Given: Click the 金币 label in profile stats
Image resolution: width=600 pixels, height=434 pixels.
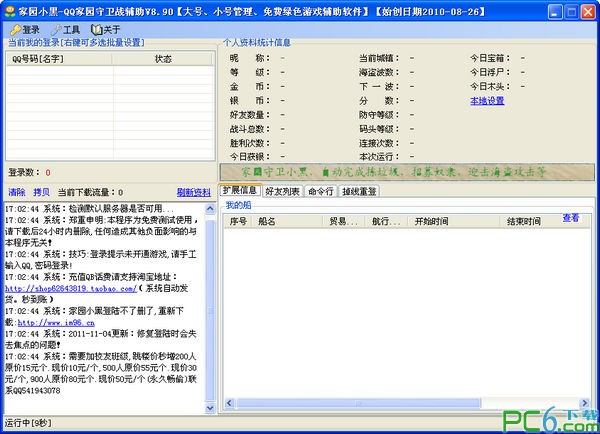Looking at the screenshot, I should [x=249, y=86].
